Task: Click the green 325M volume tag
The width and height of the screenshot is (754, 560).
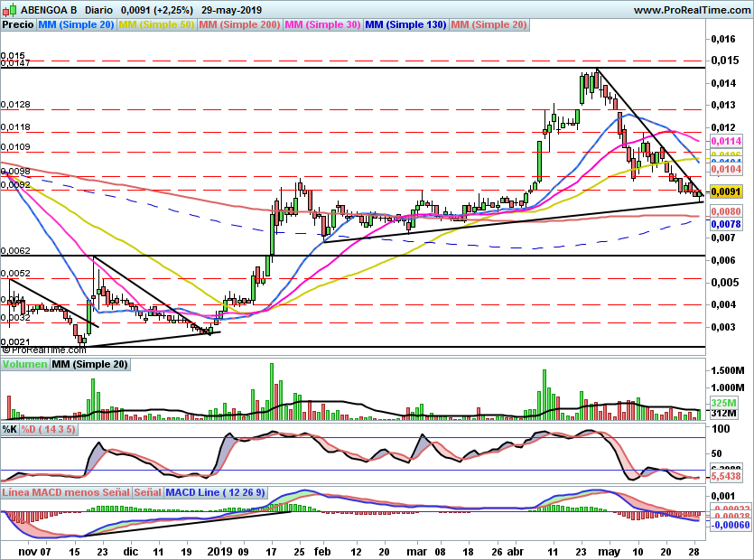Action: (x=723, y=403)
